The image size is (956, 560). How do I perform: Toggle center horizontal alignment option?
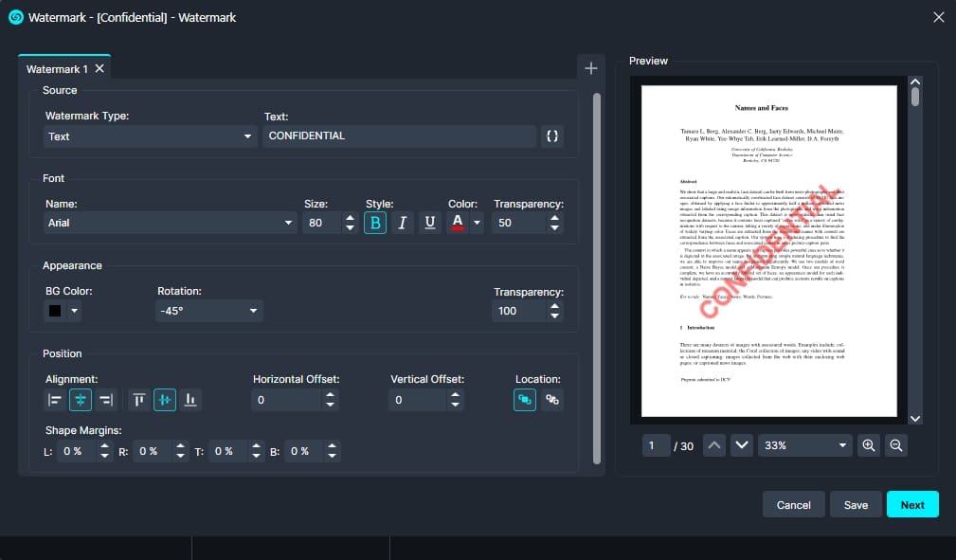point(81,399)
